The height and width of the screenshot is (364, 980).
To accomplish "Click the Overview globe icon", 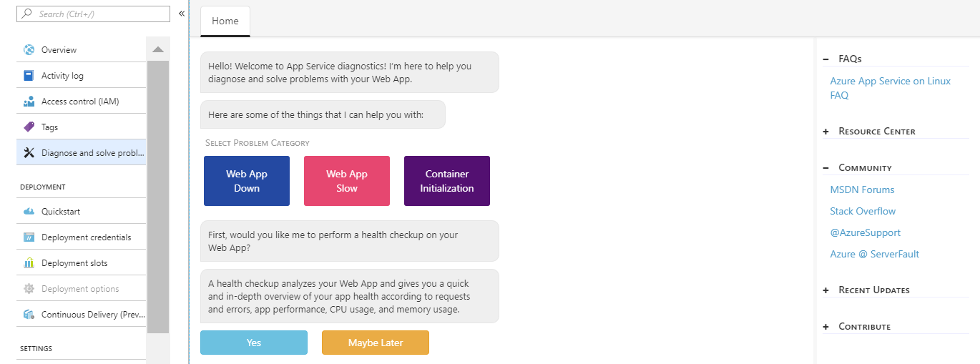I will pyautogui.click(x=29, y=50).
